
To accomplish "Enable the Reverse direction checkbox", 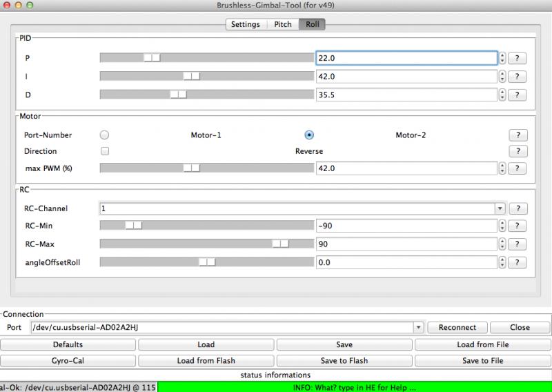I will pos(105,151).
